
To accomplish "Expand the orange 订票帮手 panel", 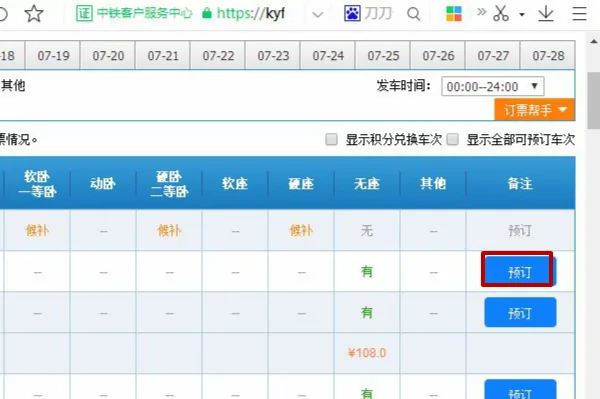I will point(535,110).
